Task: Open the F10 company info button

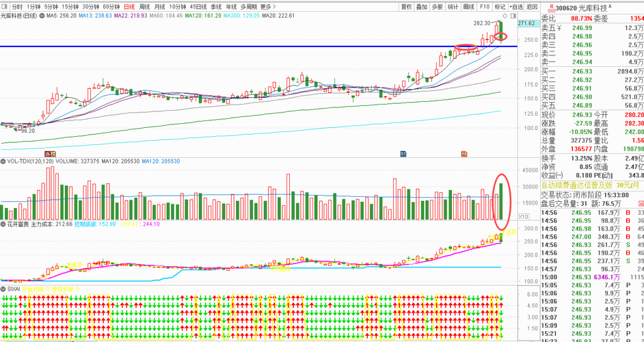Action: click(x=485, y=7)
